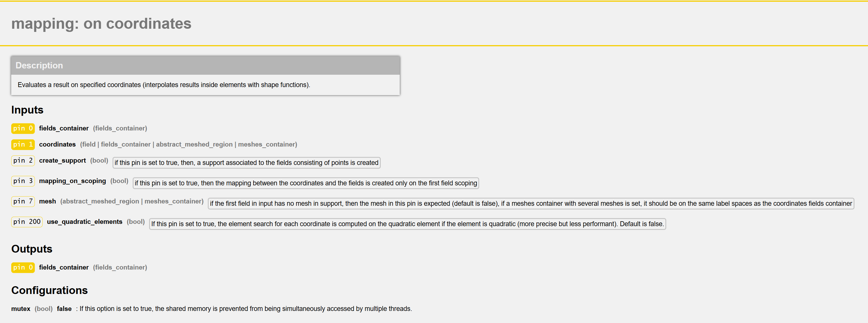Select the create_support input name
Viewport: 868px width, 323px height.
pyautogui.click(x=62, y=160)
